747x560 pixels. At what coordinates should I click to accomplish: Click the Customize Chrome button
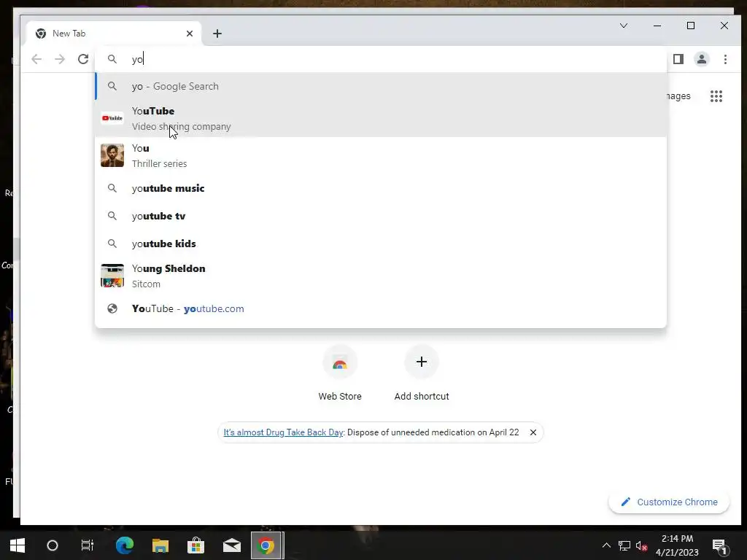coord(669,502)
